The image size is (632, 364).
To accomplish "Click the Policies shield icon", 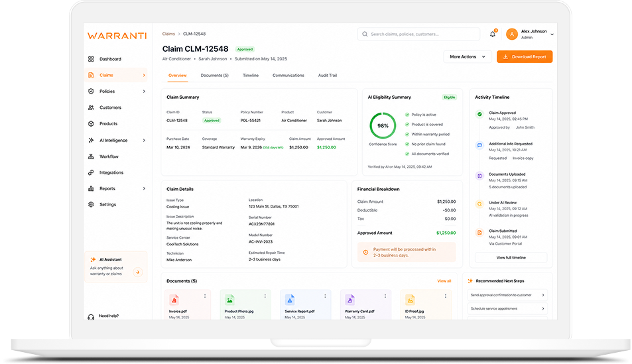I will (91, 91).
